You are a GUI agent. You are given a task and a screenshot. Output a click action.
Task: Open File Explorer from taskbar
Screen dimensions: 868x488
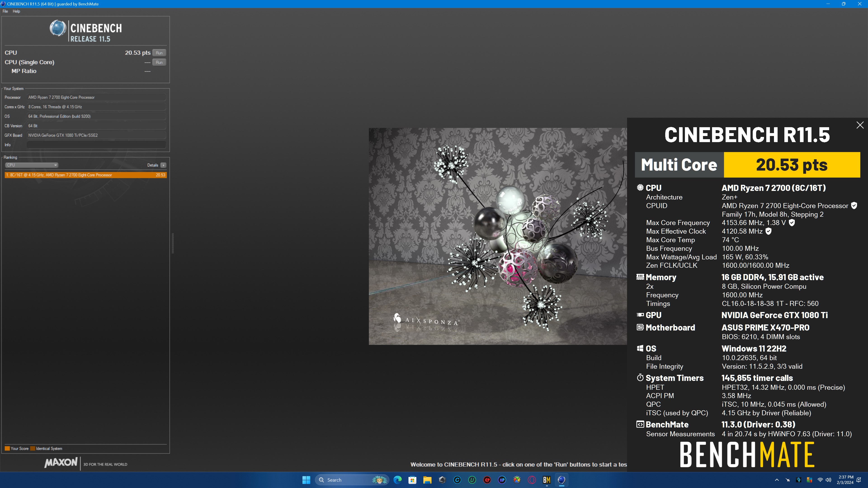[x=427, y=480]
